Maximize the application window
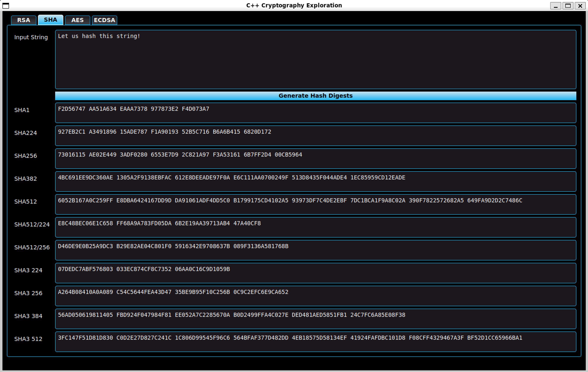Viewport: 588px width, 372px height. tap(568, 6)
